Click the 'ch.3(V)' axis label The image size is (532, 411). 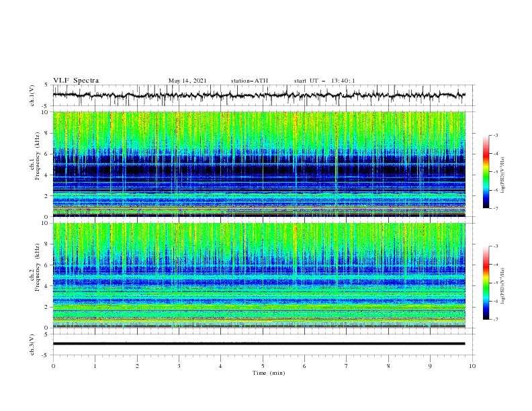(32, 345)
